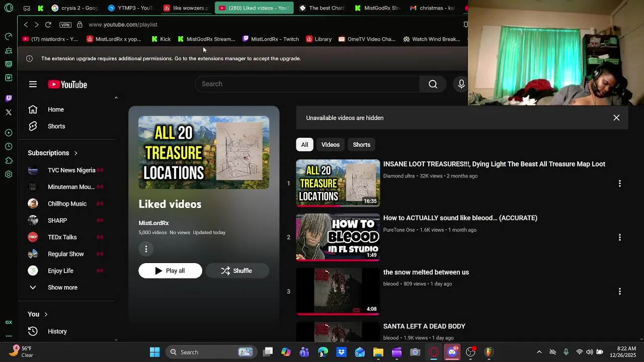This screenshot has width=644, height=362.
Task: Select the Shorts filter chip
Action: pos(361,145)
